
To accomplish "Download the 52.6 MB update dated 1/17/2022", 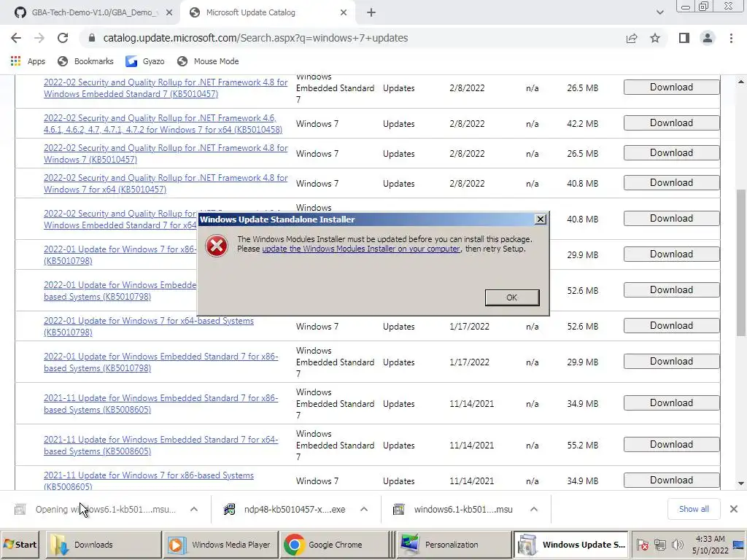I will tap(671, 326).
